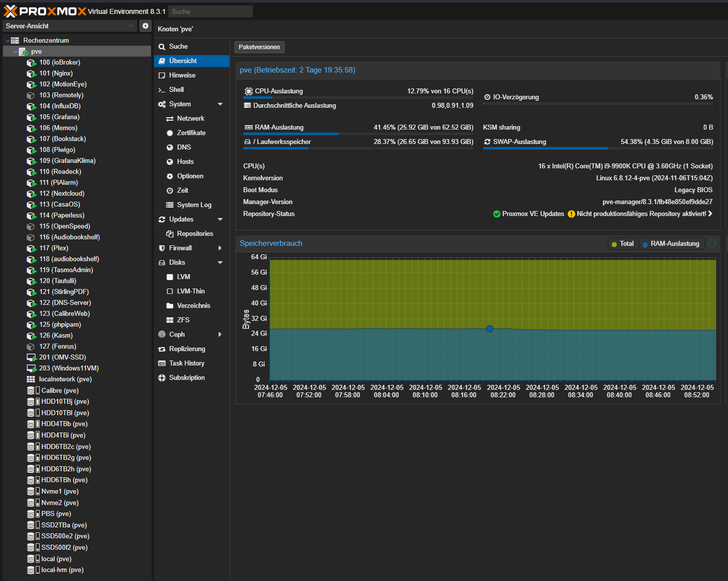728x581 pixels.
Task: Open the Zertifikate page
Action: pyautogui.click(x=192, y=133)
